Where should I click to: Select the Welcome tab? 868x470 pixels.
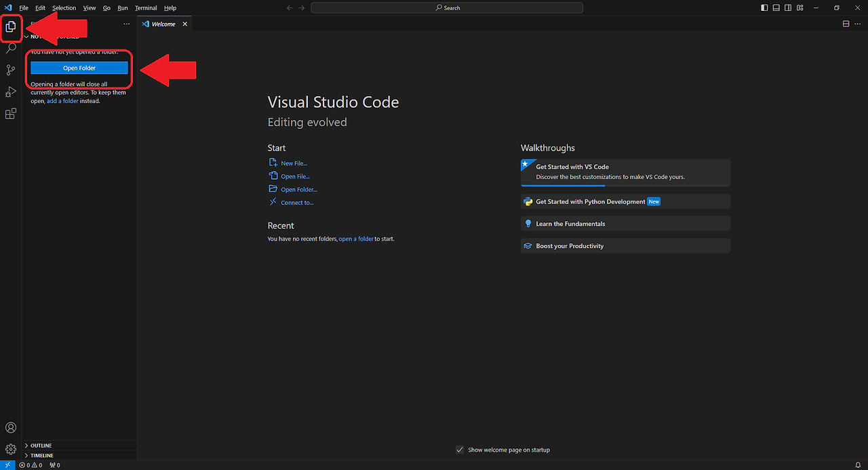[x=165, y=24]
